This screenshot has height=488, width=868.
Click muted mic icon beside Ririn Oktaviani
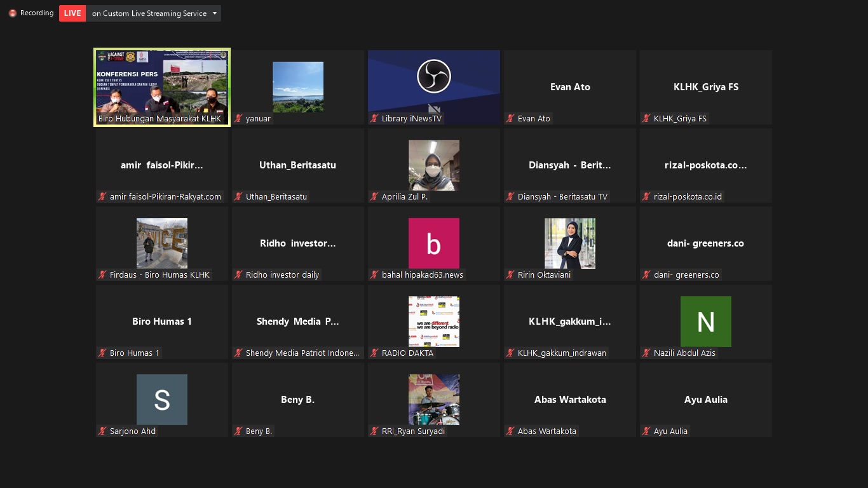click(510, 275)
